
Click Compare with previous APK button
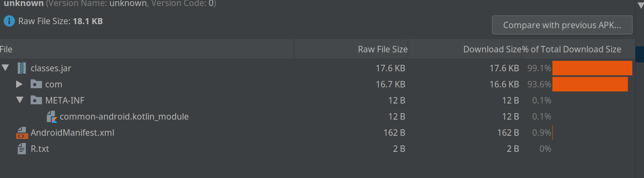(x=562, y=25)
